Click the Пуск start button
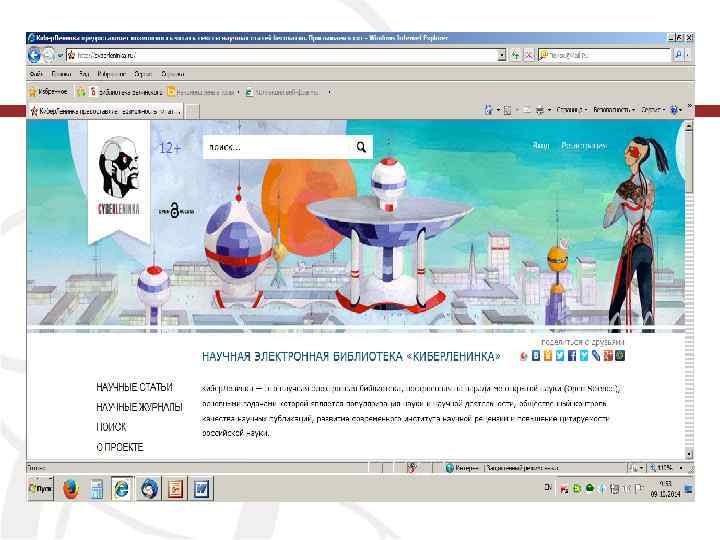The image size is (720, 540). (40, 489)
